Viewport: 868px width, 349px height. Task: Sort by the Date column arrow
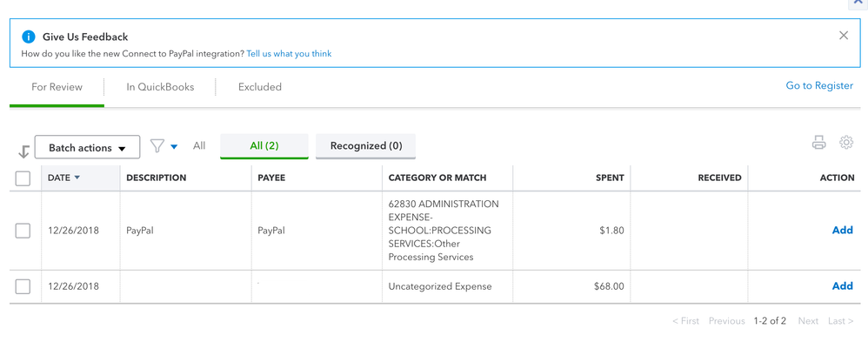[x=77, y=178]
